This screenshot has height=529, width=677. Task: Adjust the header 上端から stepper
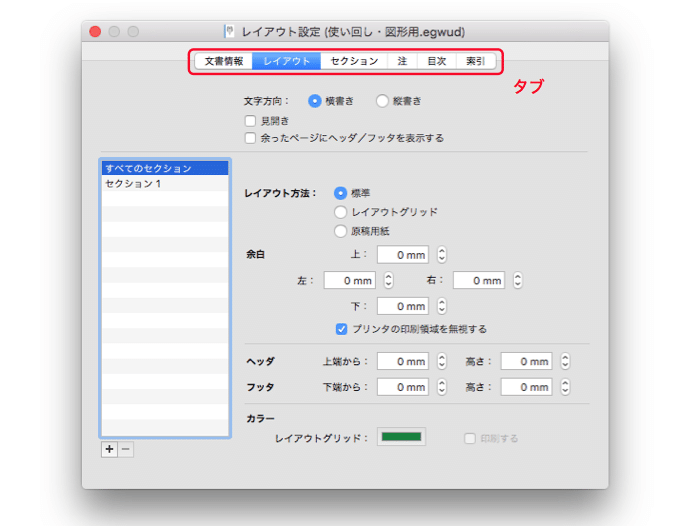point(441,361)
